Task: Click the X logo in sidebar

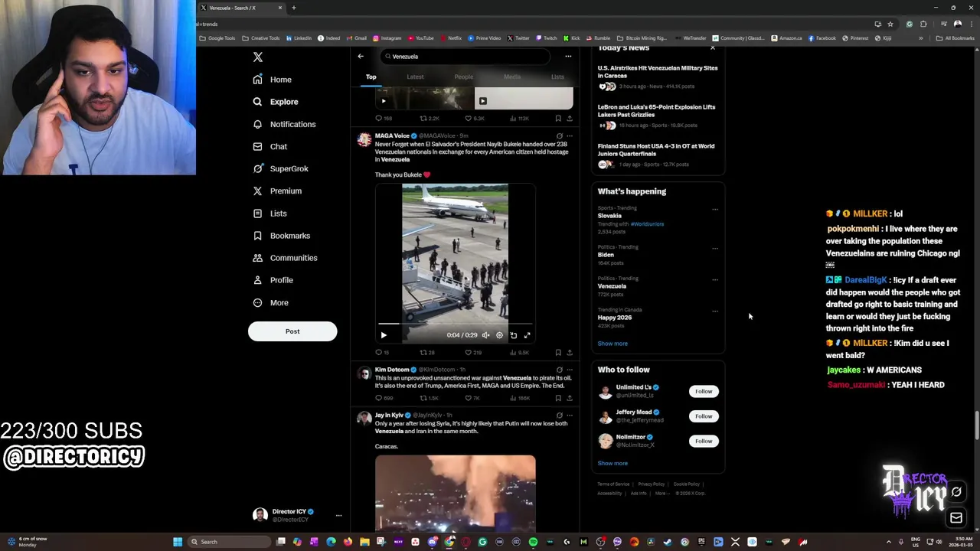Action: [258, 57]
